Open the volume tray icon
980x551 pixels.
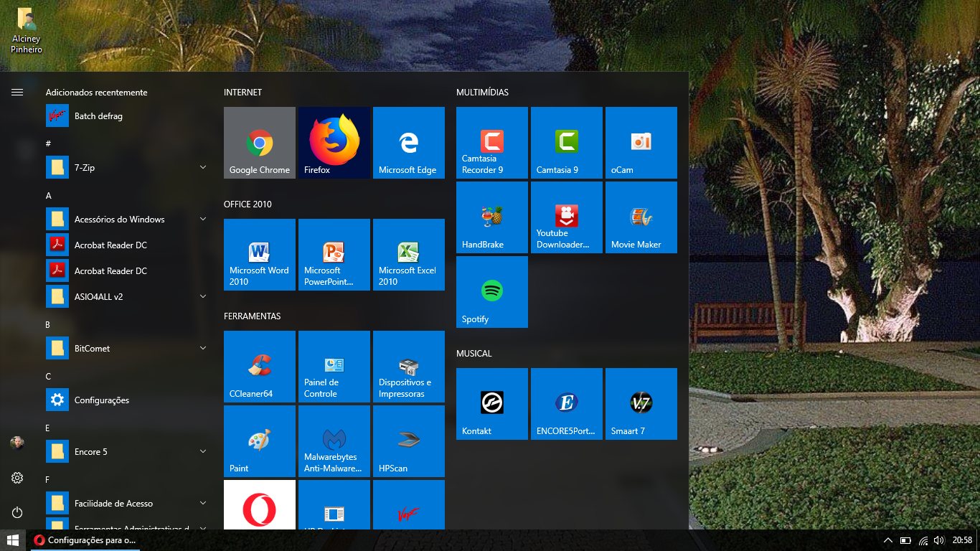tap(939, 540)
